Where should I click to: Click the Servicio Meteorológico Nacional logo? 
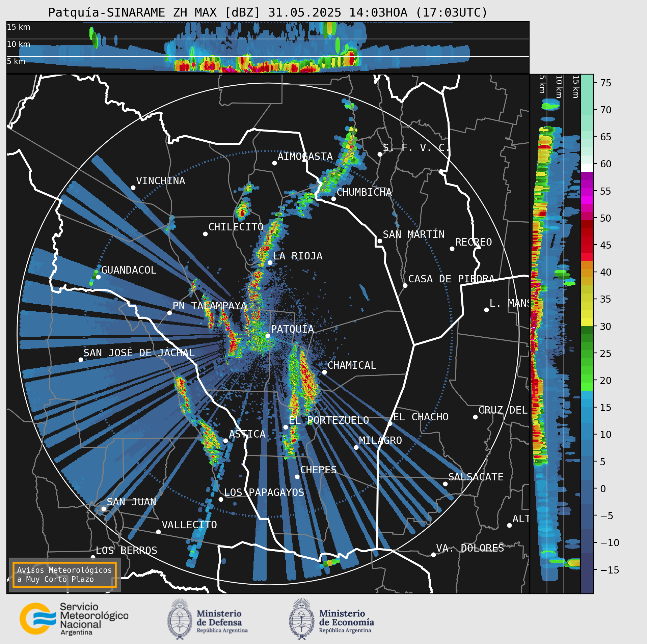coord(74,619)
